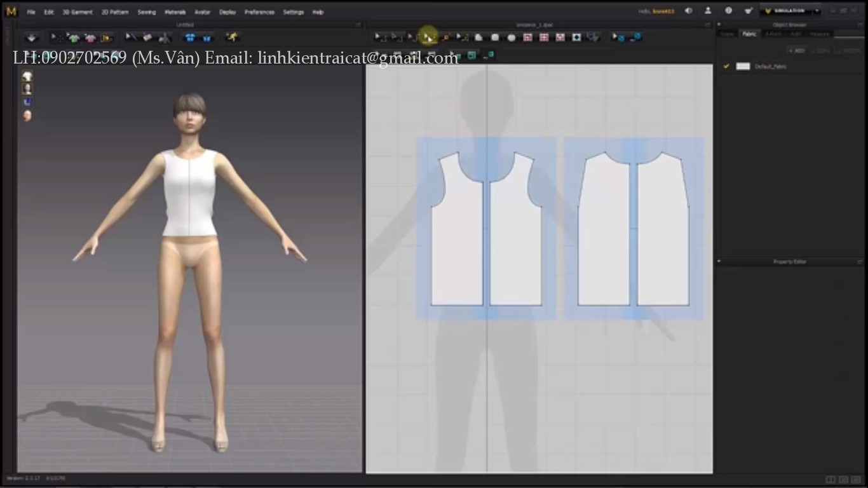868x488 pixels.
Task: Switch to the Fabric tab
Action: tap(750, 34)
